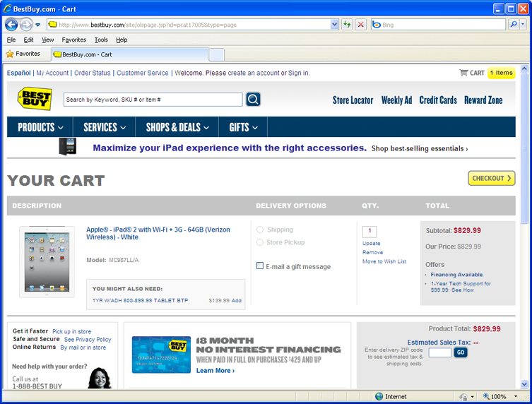The height and width of the screenshot is (404, 532).
Task: Click the Favorites star button
Action: coord(23,54)
